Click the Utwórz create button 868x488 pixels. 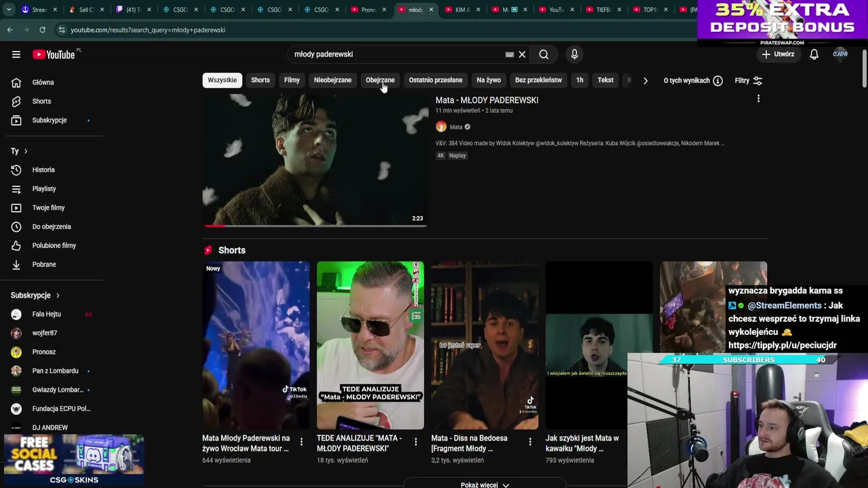point(777,54)
